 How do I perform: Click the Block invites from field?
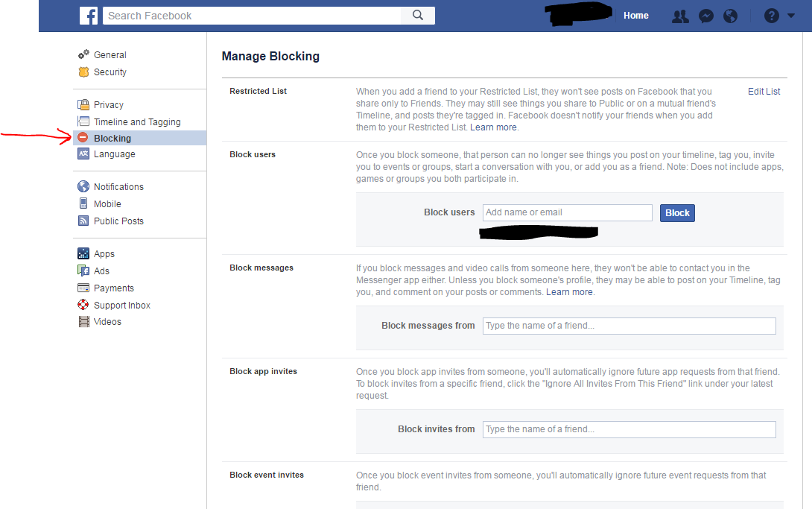tap(629, 429)
